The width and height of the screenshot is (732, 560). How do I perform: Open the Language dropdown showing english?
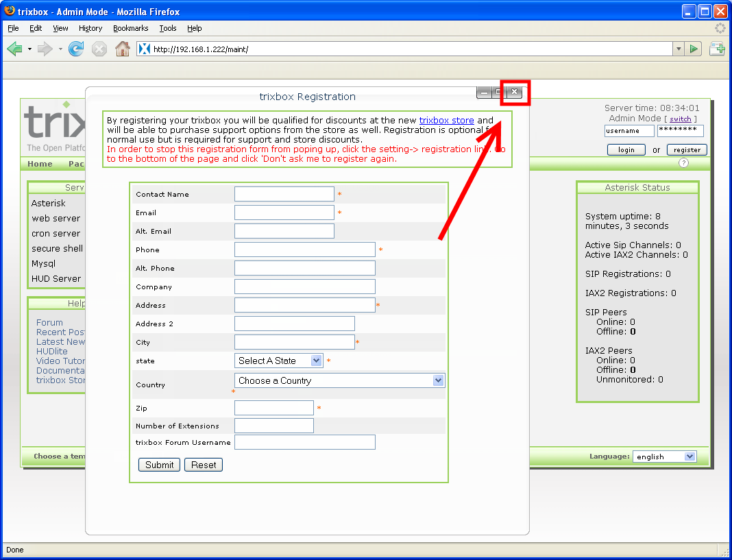[664, 456]
